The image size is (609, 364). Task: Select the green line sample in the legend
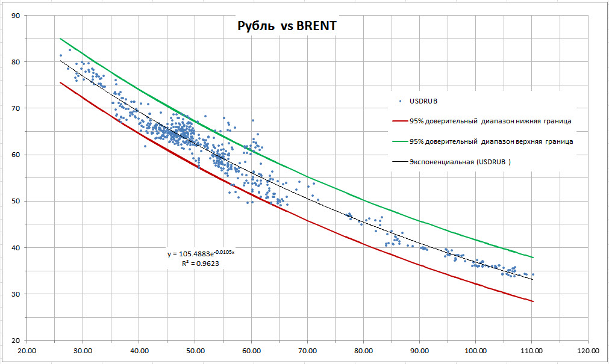coord(399,141)
